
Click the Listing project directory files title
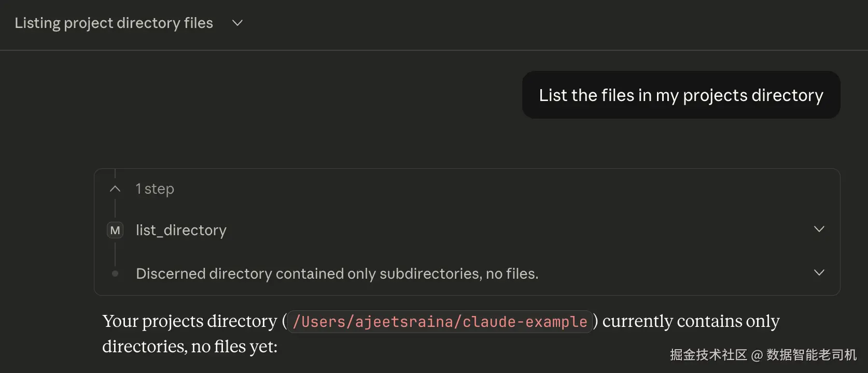point(114,23)
